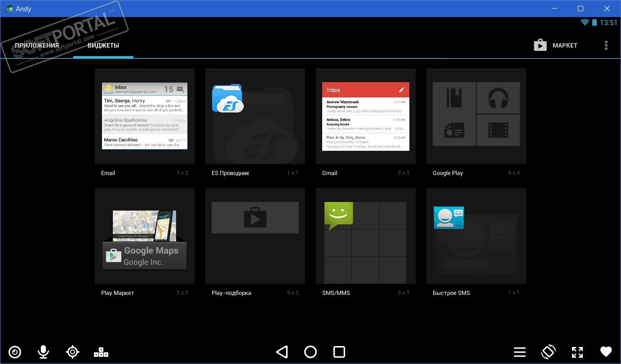Switch to the ПРИЛОЖЕНИЯ tab
The width and height of the screenshot is (621, 364).
coord(37,45)
